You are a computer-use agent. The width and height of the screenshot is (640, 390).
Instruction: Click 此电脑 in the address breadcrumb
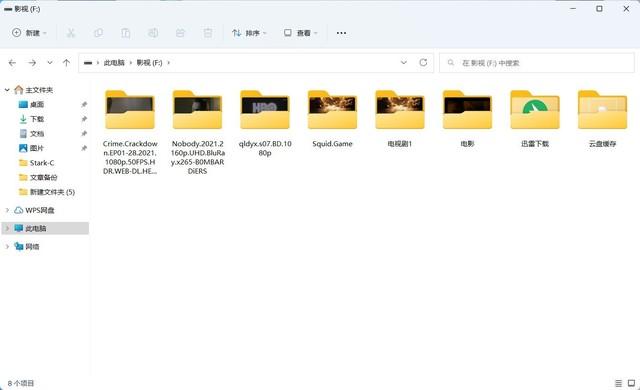(x=114, y=63)
